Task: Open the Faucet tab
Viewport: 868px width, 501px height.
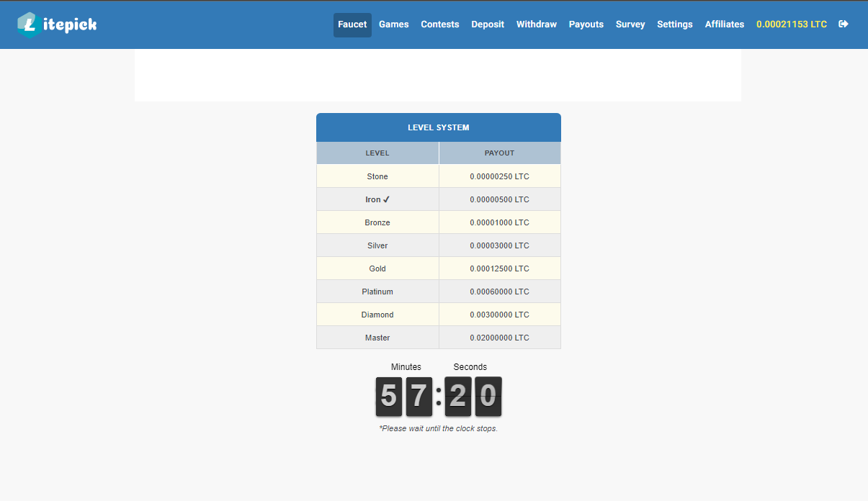Action: tap(352, 24)
